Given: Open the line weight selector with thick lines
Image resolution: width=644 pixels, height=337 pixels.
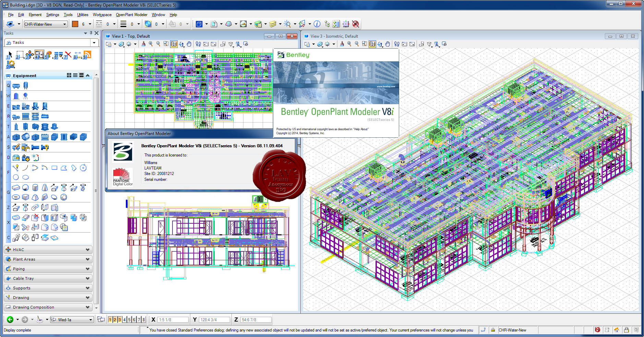Looking at the screenshot, I should click(x=123, y=24).
